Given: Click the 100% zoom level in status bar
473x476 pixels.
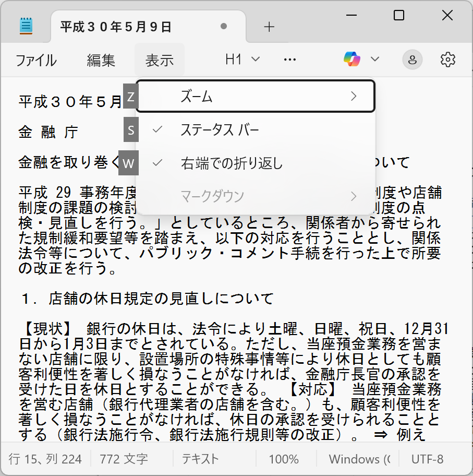Looking at the screenshot, I should point(284,459).
